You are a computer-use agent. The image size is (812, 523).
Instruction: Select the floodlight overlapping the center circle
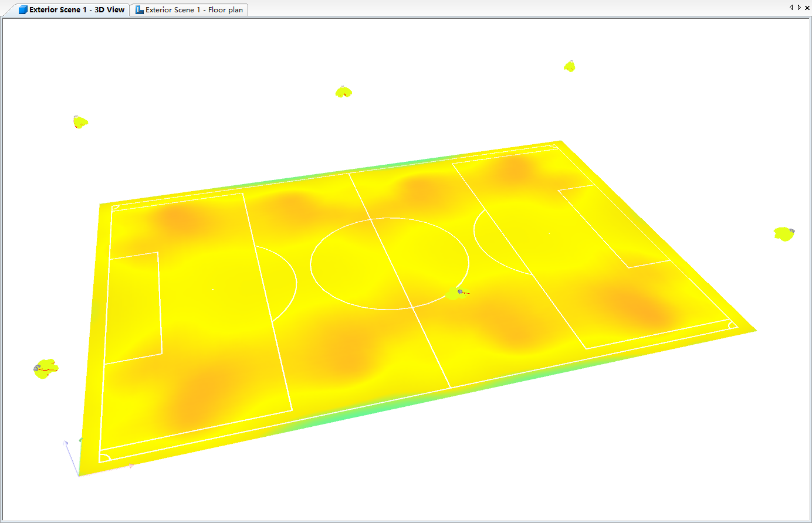pyautogui.click(x=456, y=293)
